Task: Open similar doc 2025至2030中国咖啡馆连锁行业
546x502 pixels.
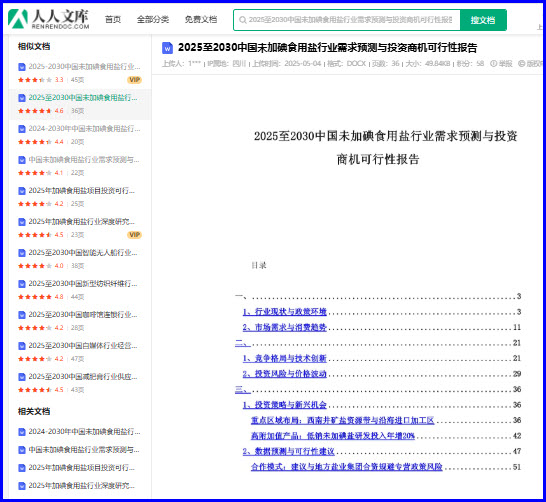Action: click(x=83, y=315)
